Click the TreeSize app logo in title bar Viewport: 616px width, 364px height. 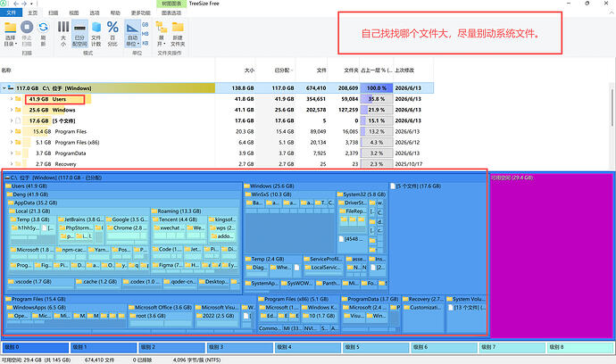click(4, 4)
